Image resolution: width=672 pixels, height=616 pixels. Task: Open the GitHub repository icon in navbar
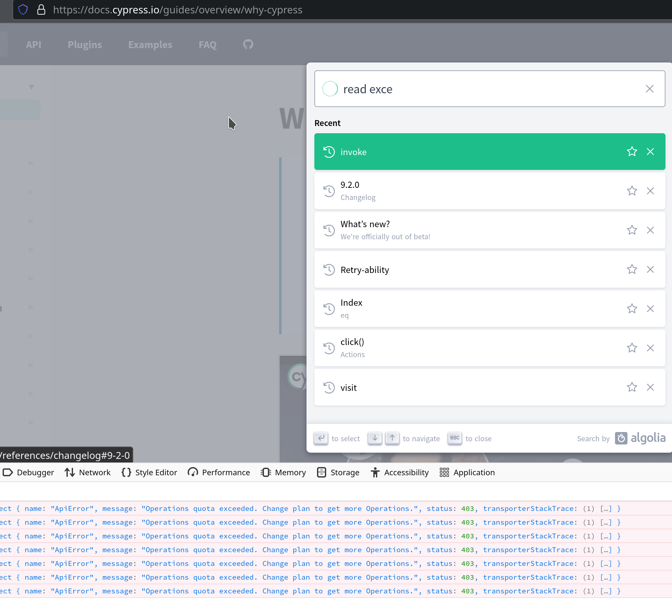pos(248,44)
